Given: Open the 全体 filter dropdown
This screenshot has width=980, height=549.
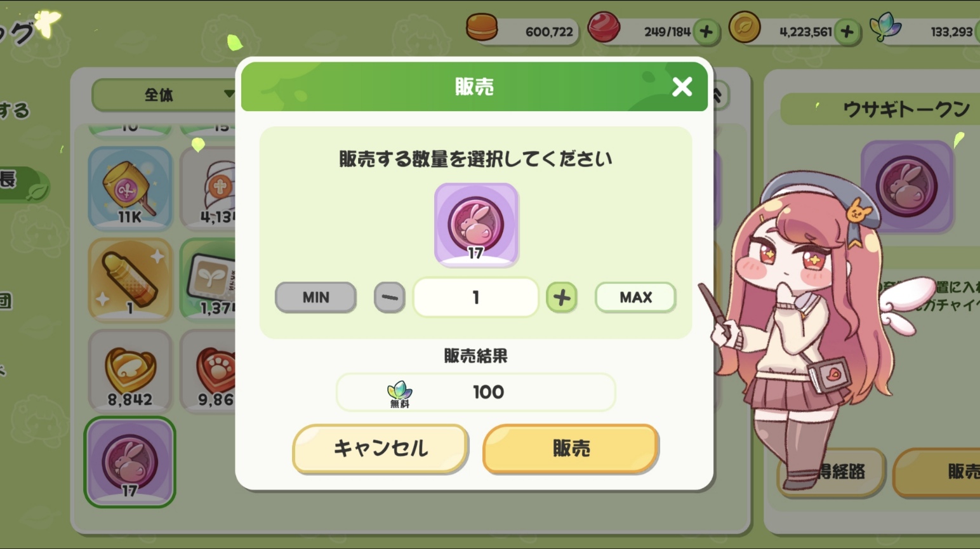Looking at the screenshot, I should pyautogui.click(x=164, y=95).
